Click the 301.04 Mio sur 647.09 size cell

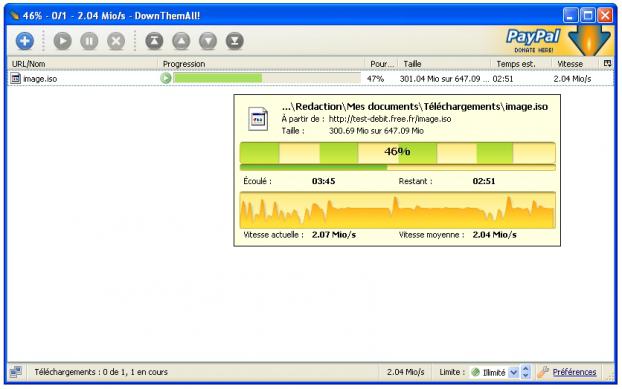[x=444, y=79]
